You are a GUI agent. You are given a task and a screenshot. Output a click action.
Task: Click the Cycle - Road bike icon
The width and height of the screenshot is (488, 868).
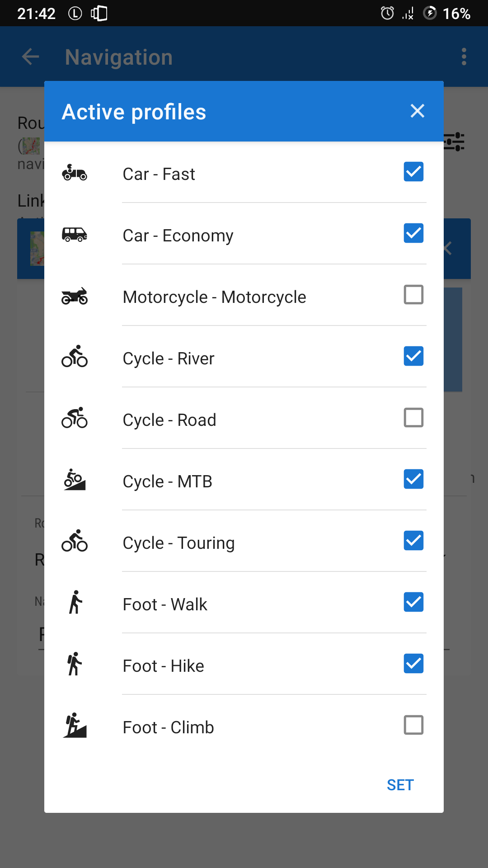pos(75,418)
